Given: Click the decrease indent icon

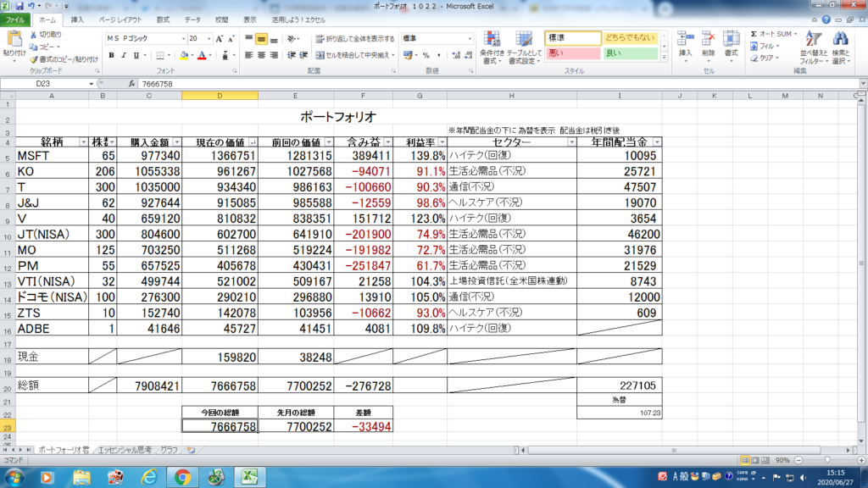Looking at the screenshot, I should (x=292, y=55).
